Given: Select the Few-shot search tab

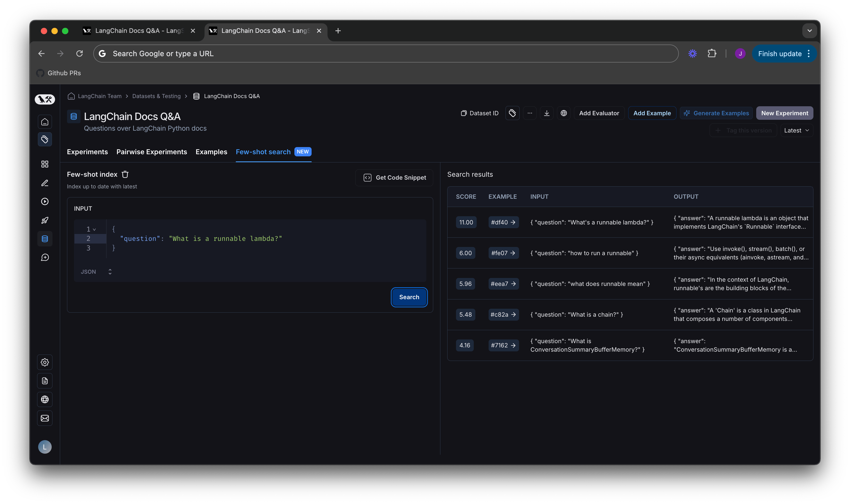Looking at the screenshot, I should (x=273, y=152).
